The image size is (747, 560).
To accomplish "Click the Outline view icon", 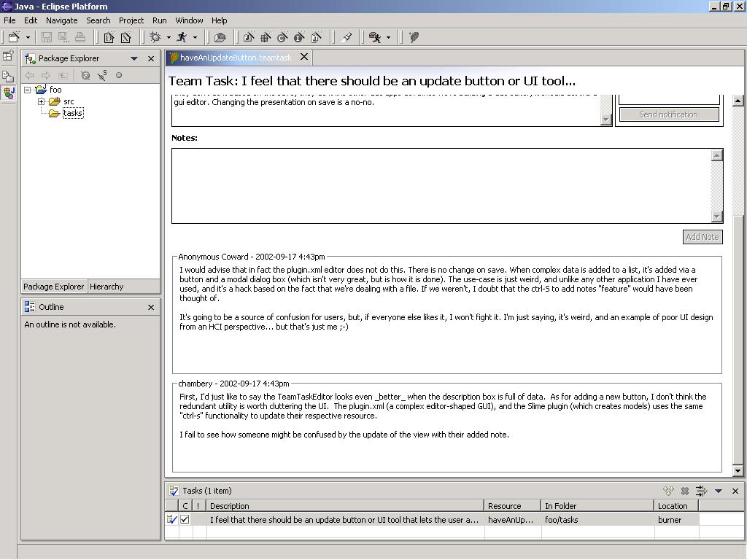I will pyautogui.click(x=29, y=307).
